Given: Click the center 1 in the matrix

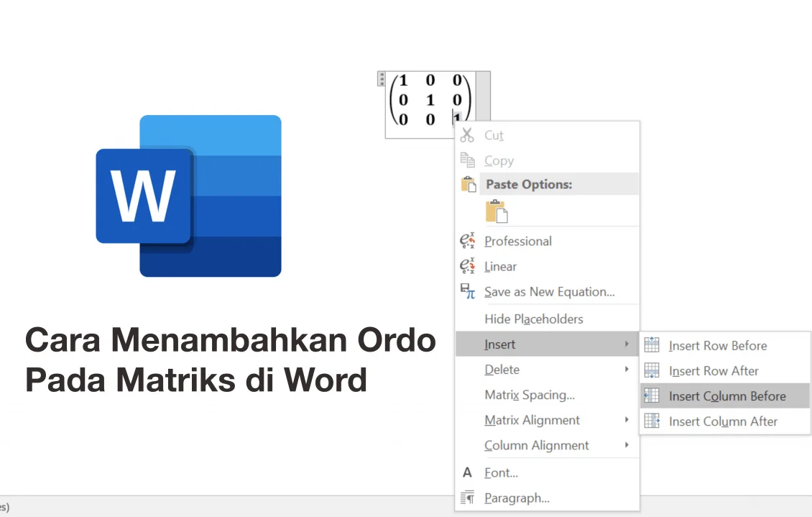Looking at the screenshot, I should [430, 99].
